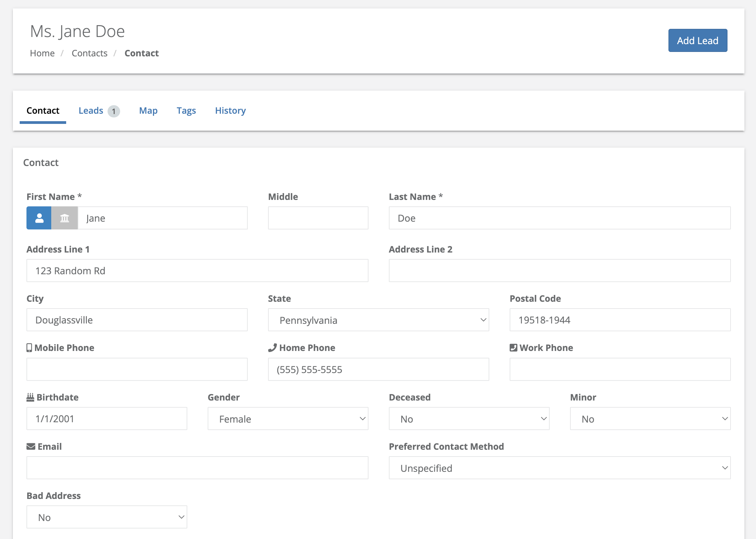Click the Postal Code label
The image size is (756, 539).
point(535,298)
